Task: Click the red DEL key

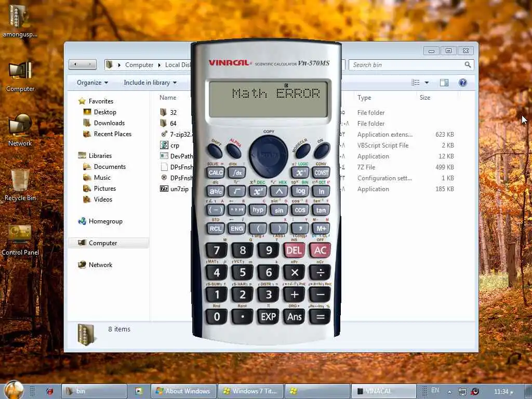Action: click(x=294, y=250)
